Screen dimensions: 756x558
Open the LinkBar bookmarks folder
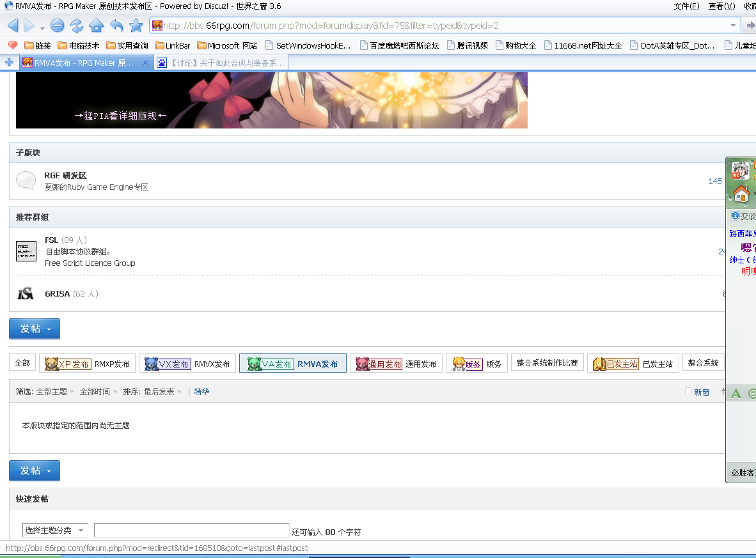click(173, 46)
